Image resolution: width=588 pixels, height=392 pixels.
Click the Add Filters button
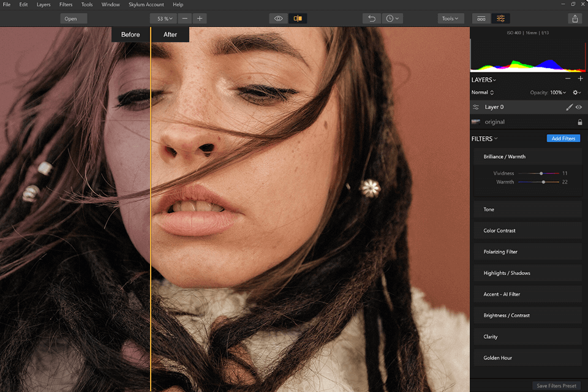(563, 138)
